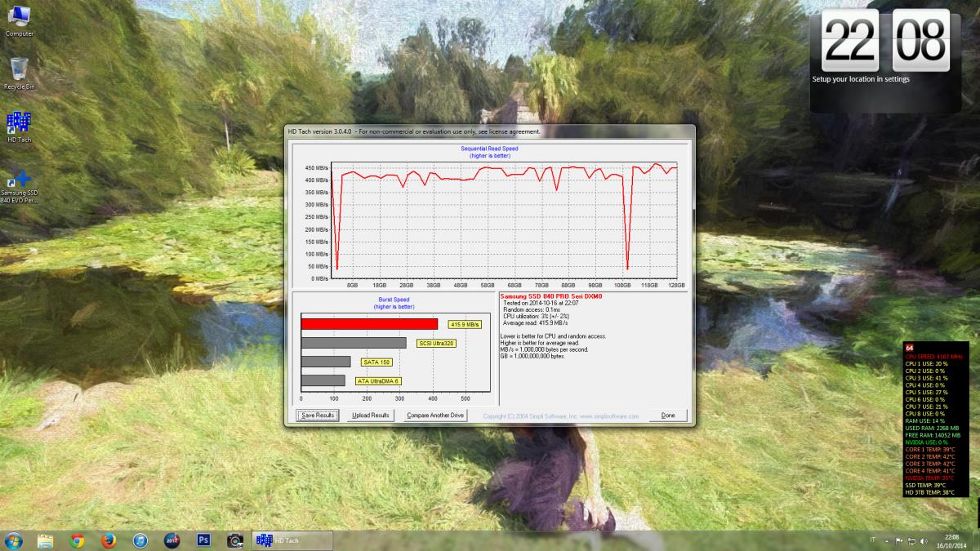Viewport: 980px width, 551px height.
Task: Open the Recycle Bin desktop icon
Action: 20,73
